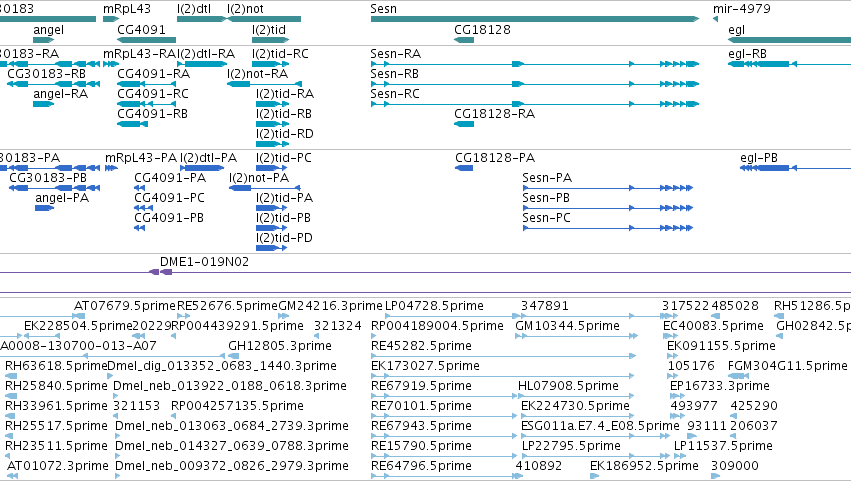Screen dimensions: 851x481
Task: Click EST LP22795.5prime
Action: tap(595, 456)
